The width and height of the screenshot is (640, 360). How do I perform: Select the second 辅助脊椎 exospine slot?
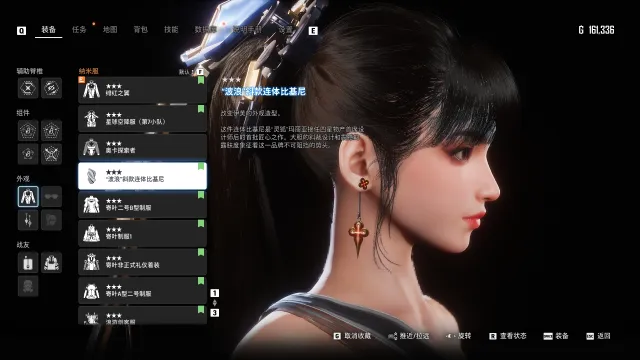(x=51, y=88)
